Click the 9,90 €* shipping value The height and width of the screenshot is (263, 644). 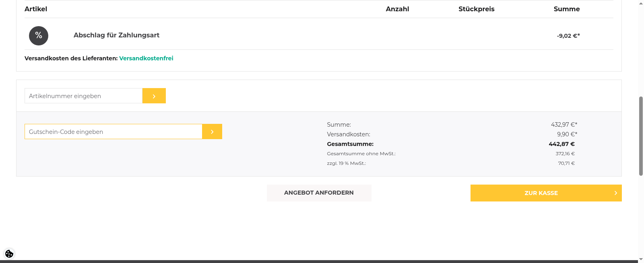tap(567, 134)
